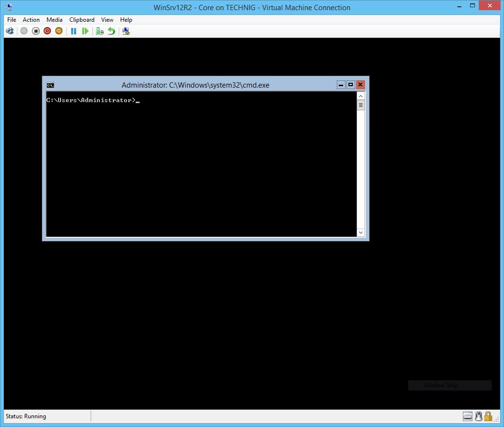
Task: Reset the virtual machine
Action: [x=85, y=30]
